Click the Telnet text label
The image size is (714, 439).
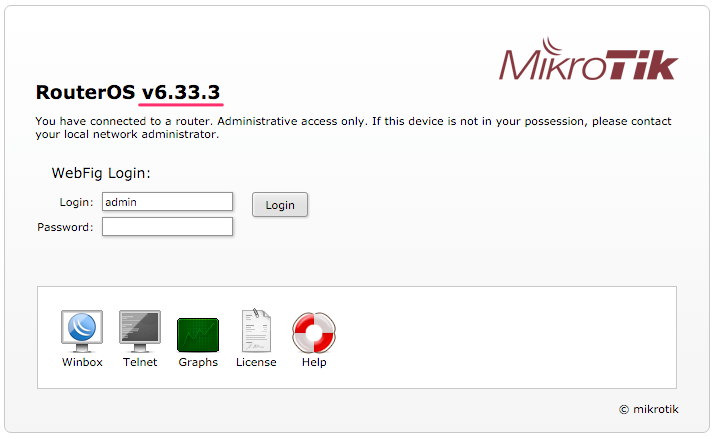tap(140, 362)
